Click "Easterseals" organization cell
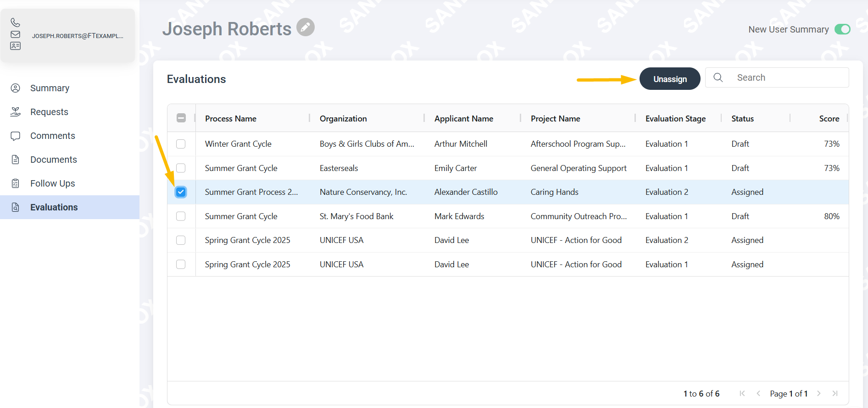 click(x=339, y=168)
